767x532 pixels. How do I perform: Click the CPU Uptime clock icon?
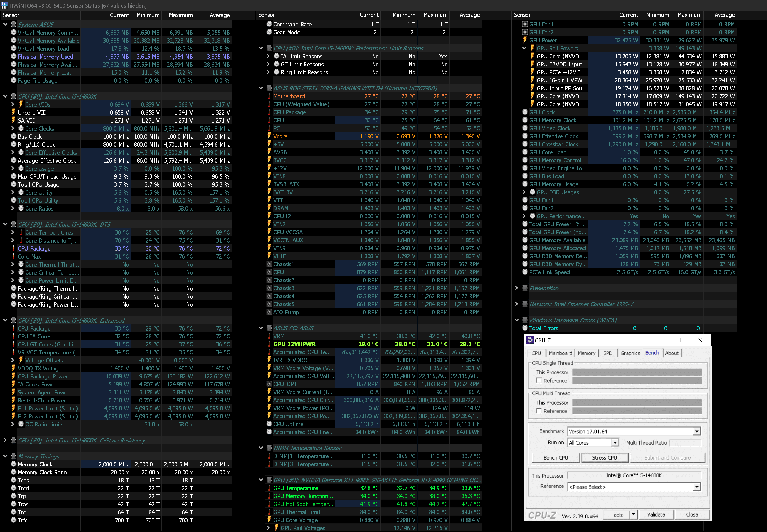269,424
